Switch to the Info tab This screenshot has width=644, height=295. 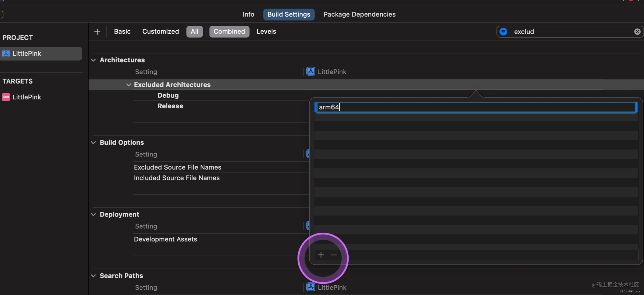coord(248,14)
